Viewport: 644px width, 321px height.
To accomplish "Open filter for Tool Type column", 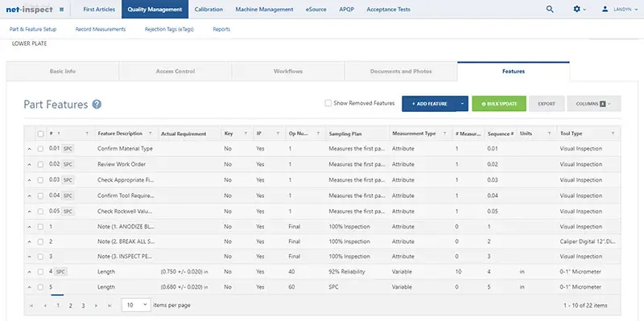I will (613, 134).
